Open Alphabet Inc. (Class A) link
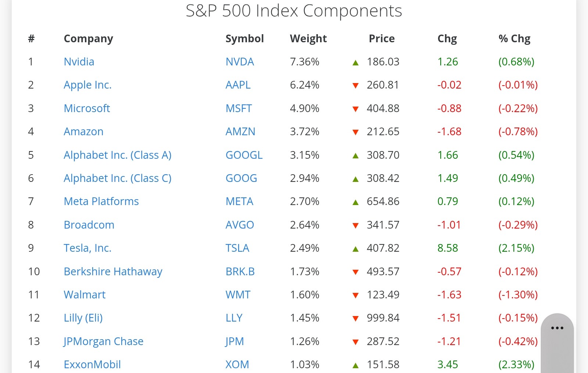This screenshot has width=588, height=373. [118, 155]
